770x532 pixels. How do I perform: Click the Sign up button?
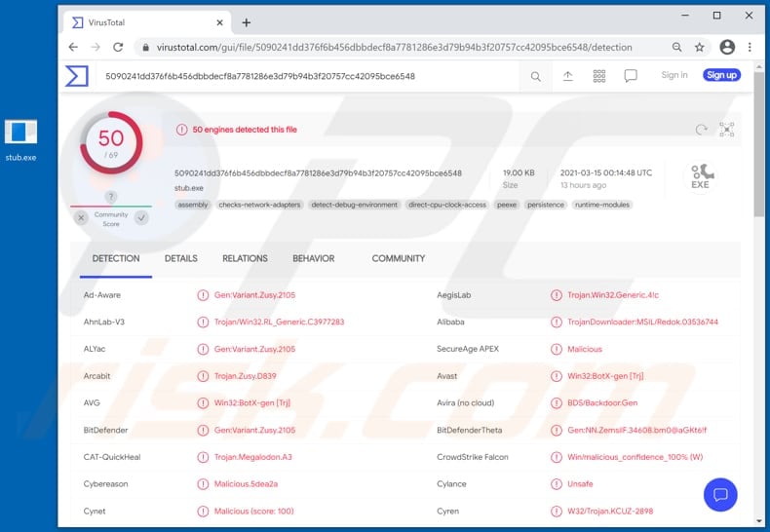721,75
